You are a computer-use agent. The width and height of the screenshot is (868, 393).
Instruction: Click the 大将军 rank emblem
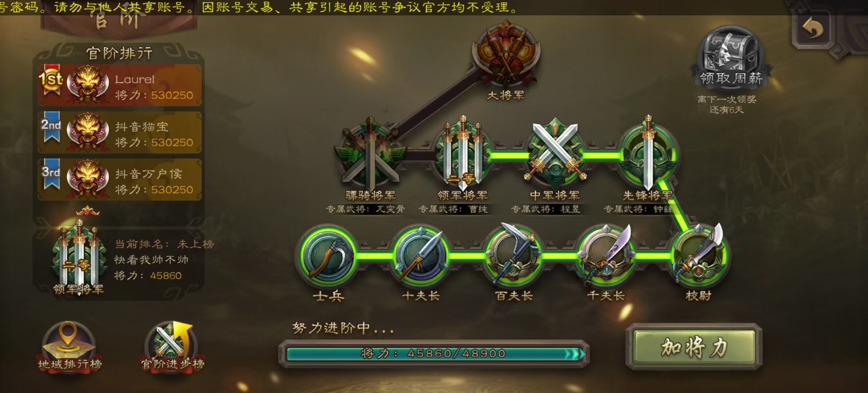click(505, 54)
